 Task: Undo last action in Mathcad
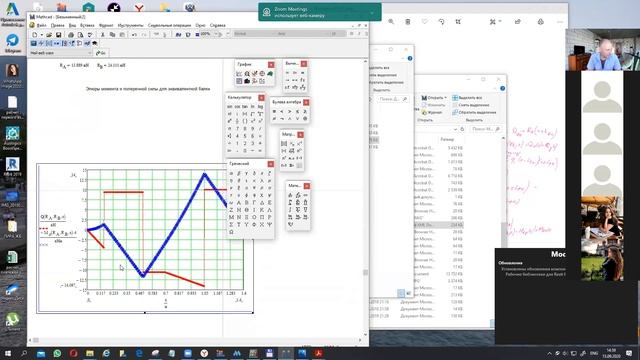pyautogui.click(x=134, y=35)
